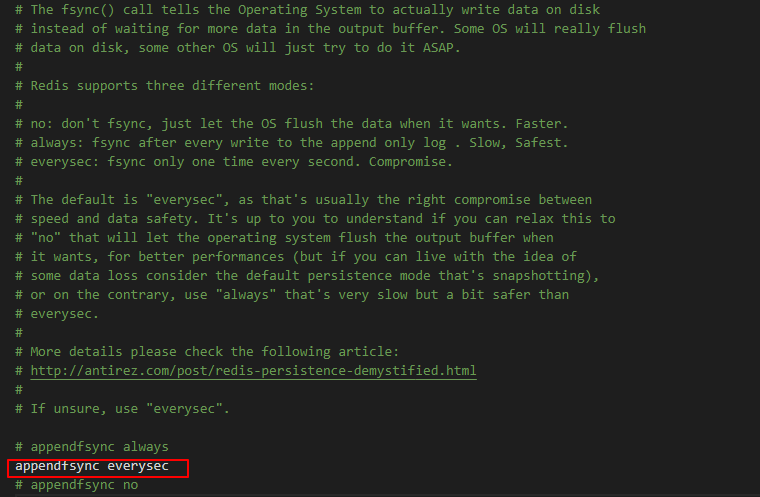
Task: Click the line 'If unsure, use "everysec"'
Action: coord(122,409)
